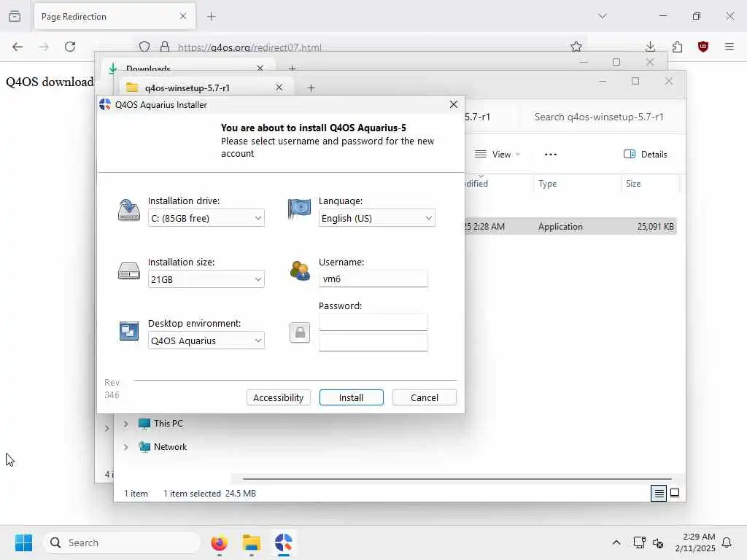Click the Q4OS logo in installer title bar

[x=105, y=105]
